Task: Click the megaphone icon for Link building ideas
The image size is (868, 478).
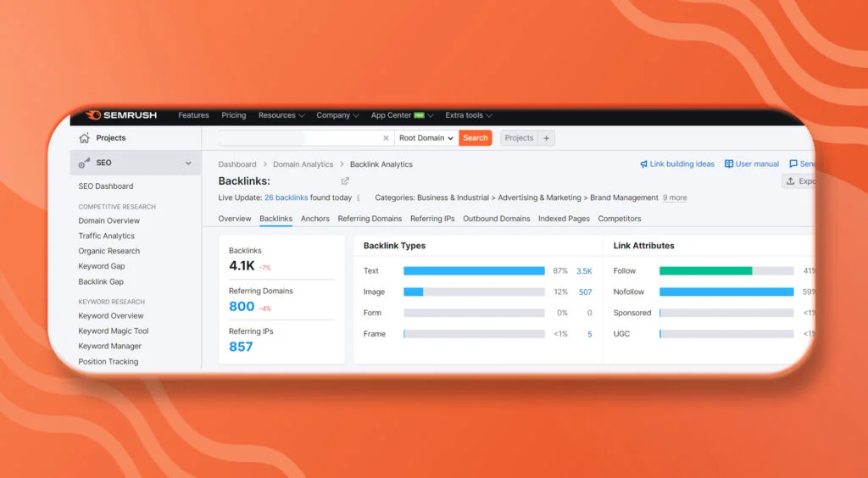Action: coord(644,164)
